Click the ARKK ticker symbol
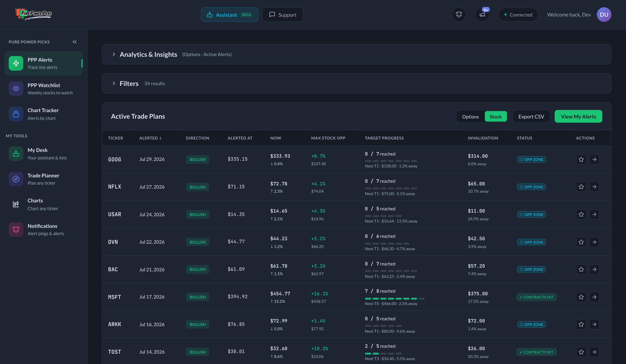The height and width of the screenshot is (364, 626). tap(115, 324)
